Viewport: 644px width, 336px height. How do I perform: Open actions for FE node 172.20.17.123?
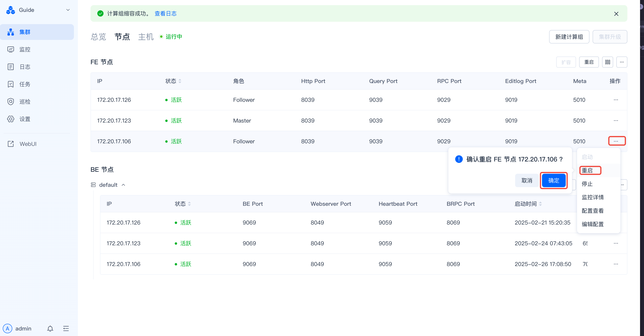[616, 121]
